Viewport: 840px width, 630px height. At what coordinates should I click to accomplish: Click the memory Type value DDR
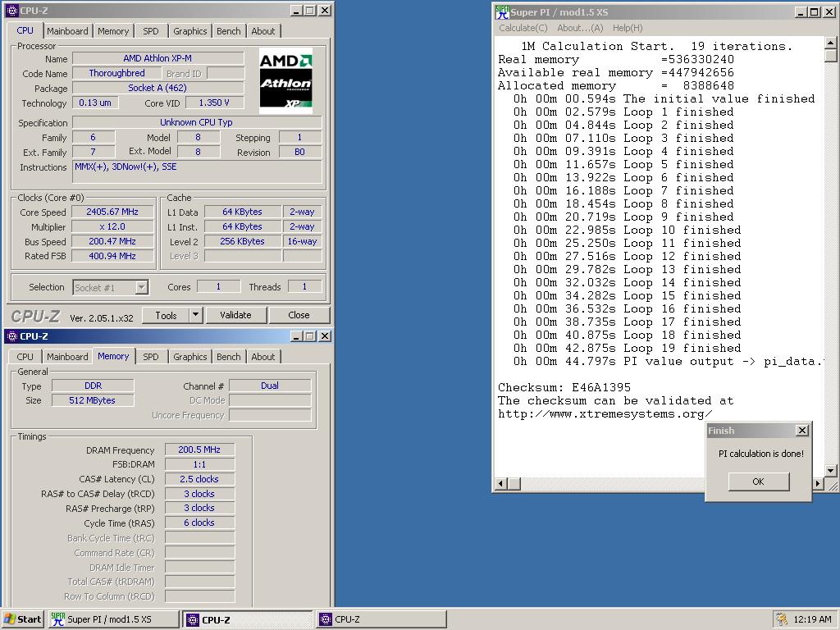pos(93,386)
